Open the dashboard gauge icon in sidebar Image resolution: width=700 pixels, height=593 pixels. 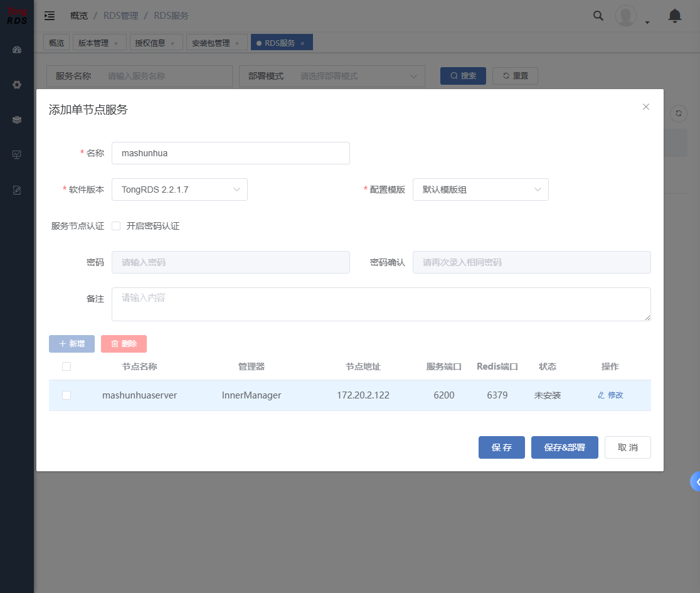(x=17, y=50)
